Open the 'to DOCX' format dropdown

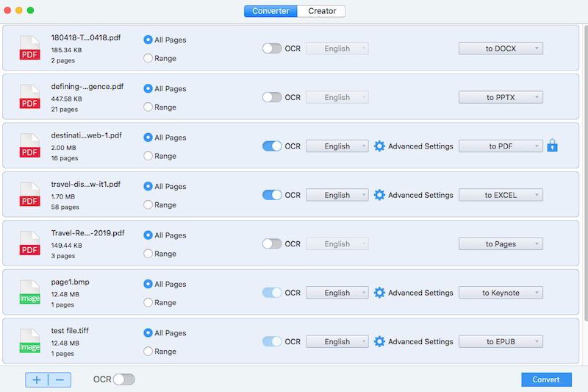point(501,49)
